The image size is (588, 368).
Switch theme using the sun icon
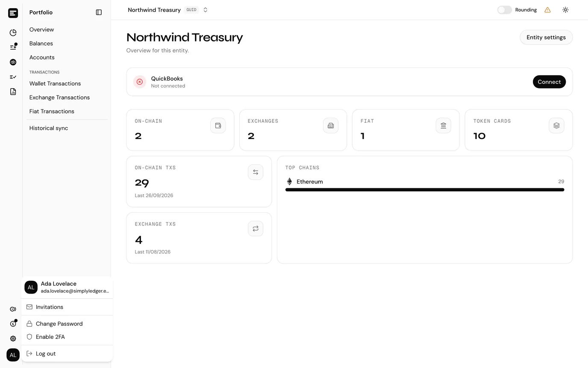pyautogui.click(x=565, y=10)
